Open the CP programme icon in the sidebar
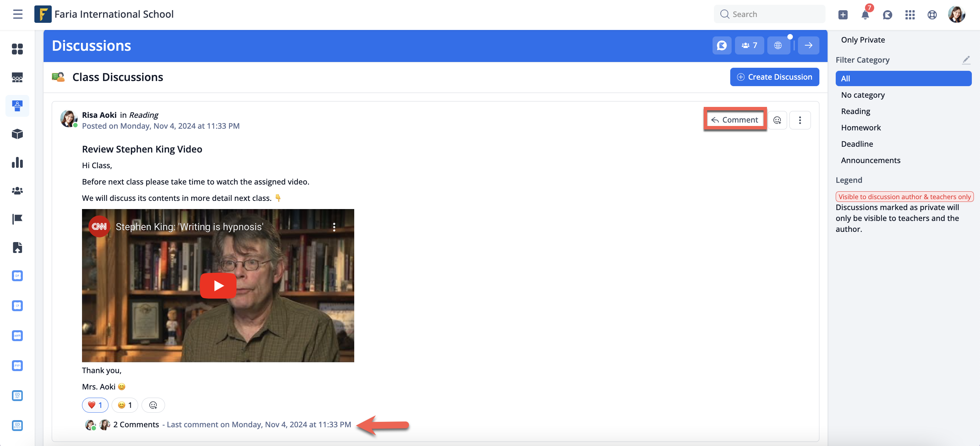The width and height of the screenshot is (980, 446). pyautogui.click(x=17, y=306)
